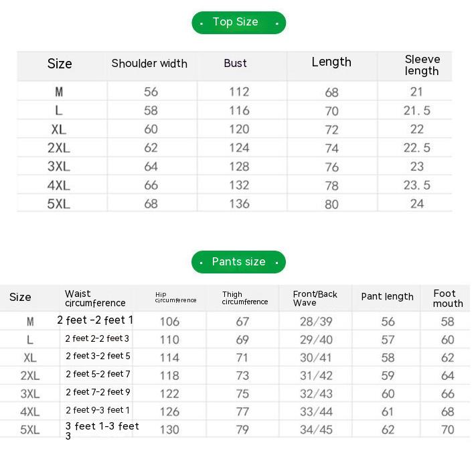Click thigh circumference value 79

242,430
